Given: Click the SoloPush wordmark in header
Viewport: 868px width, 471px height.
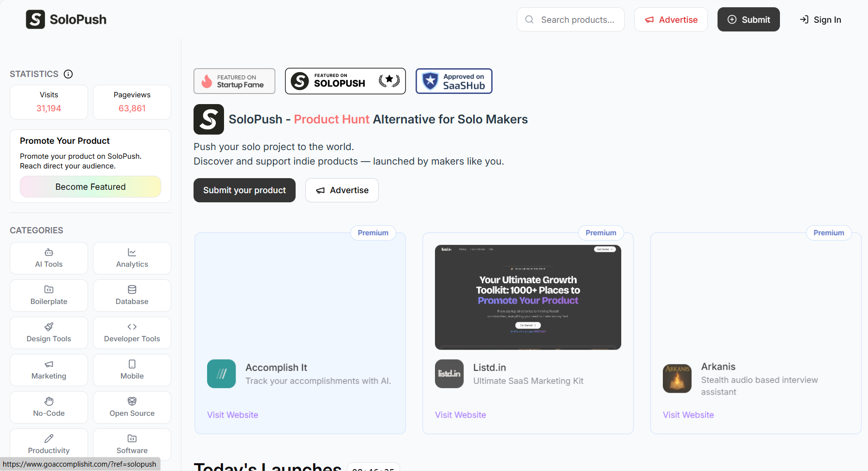Looking at the screenshot, I should (78, 19).
